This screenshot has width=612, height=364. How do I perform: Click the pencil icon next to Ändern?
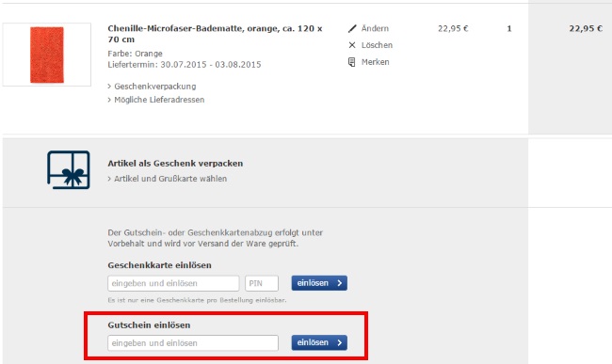click(x=352, y=28)
